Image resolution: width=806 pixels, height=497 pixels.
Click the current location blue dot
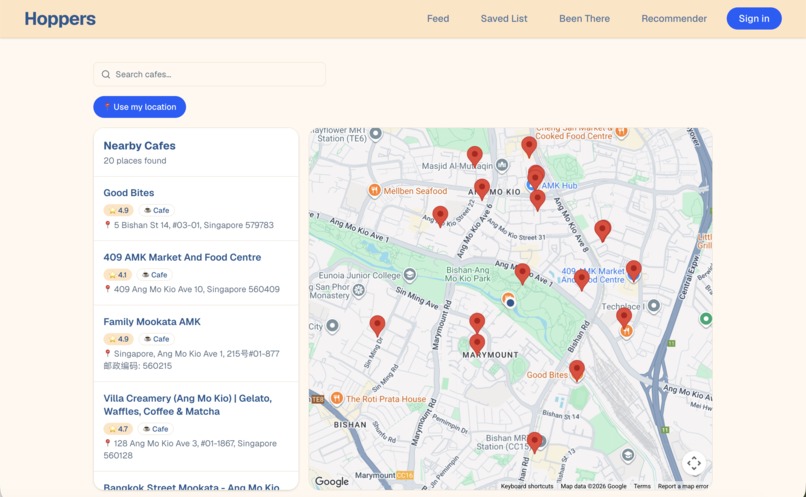point(510,303)
